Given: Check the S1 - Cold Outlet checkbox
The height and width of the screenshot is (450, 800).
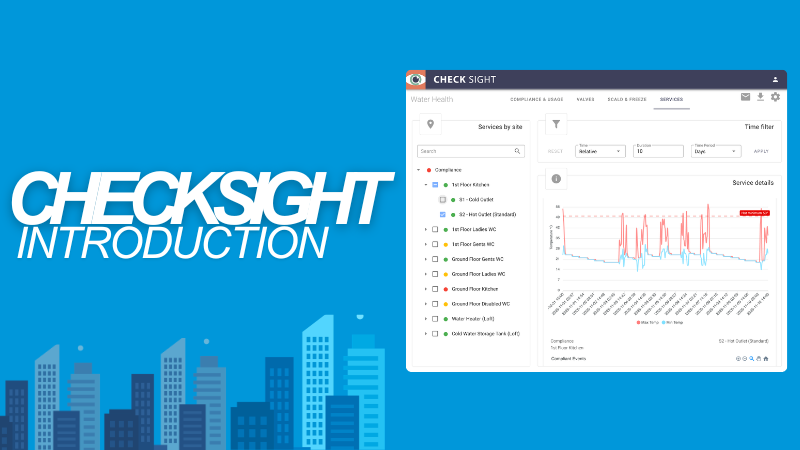Looking at the screenshot, I should [443, 200].
